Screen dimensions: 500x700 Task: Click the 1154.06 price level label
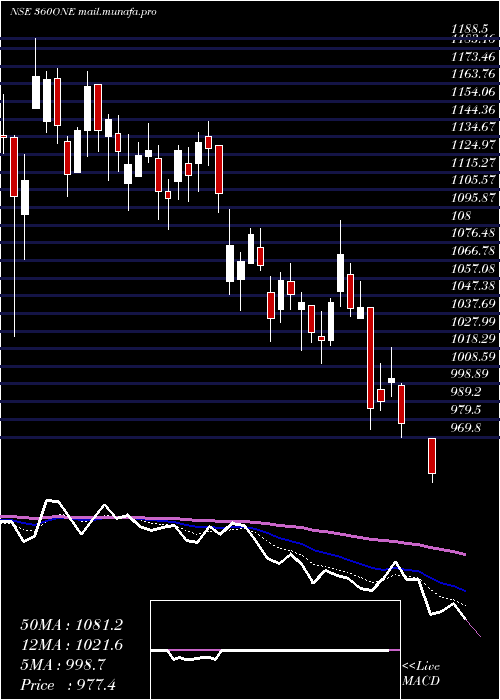[x=473, y=92]
